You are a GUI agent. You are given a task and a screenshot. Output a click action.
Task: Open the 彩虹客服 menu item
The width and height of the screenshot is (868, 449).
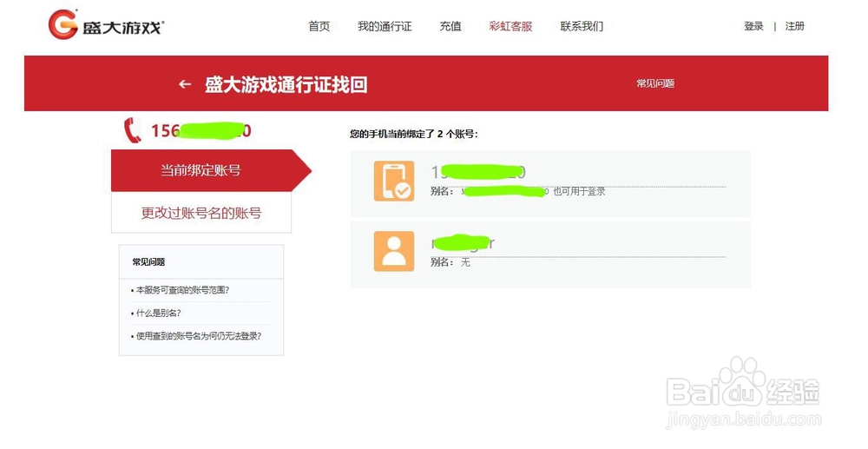click(x=510, y=26)
